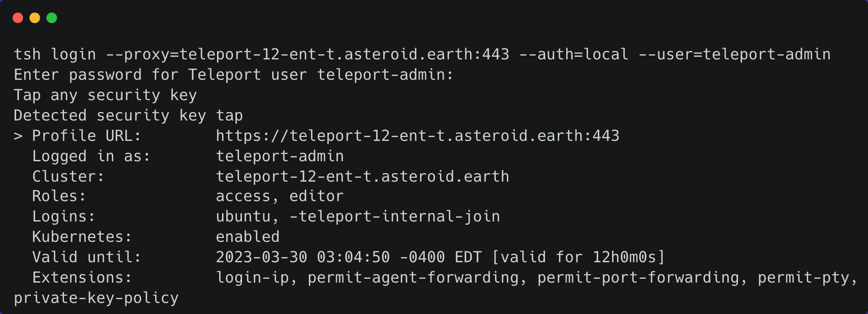Click the 'private-key-policy' text
This screenshot has height=314, width=868.
(x=96, y=298)
